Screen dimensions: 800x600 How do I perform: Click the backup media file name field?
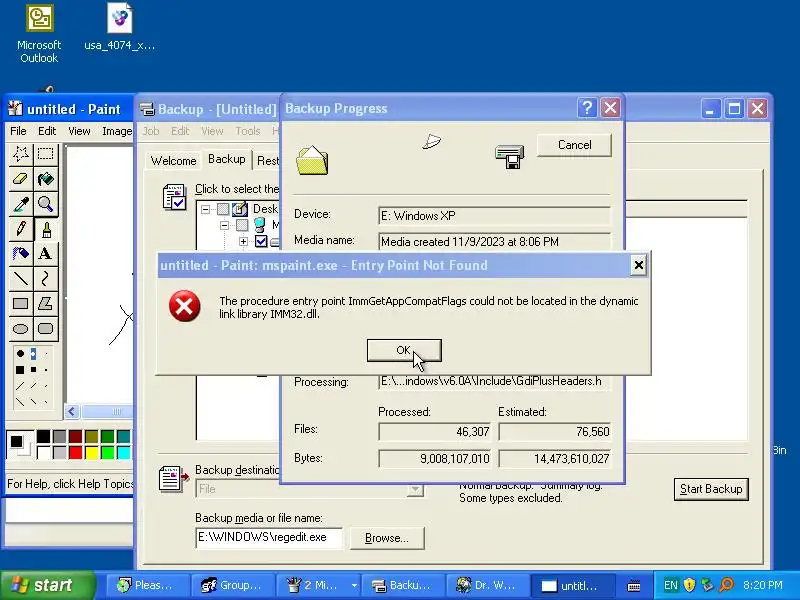[269, 538]
